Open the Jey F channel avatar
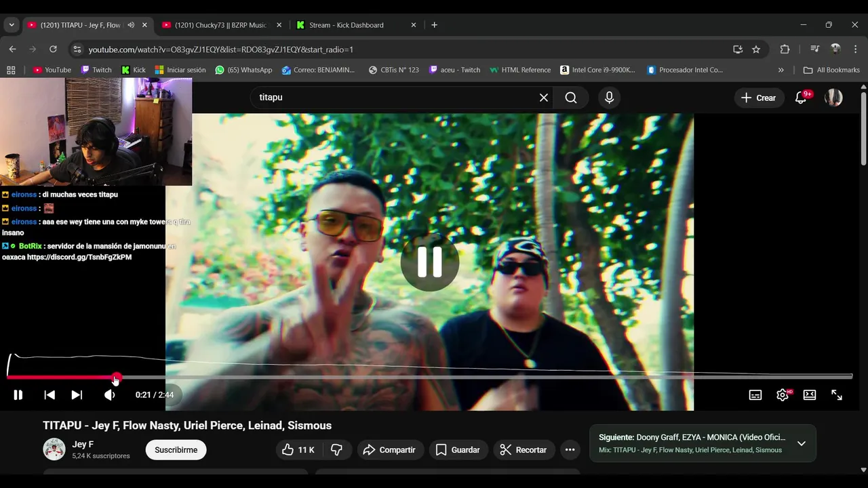The height and width of the screenshot is (488, 868). point(54,449)
